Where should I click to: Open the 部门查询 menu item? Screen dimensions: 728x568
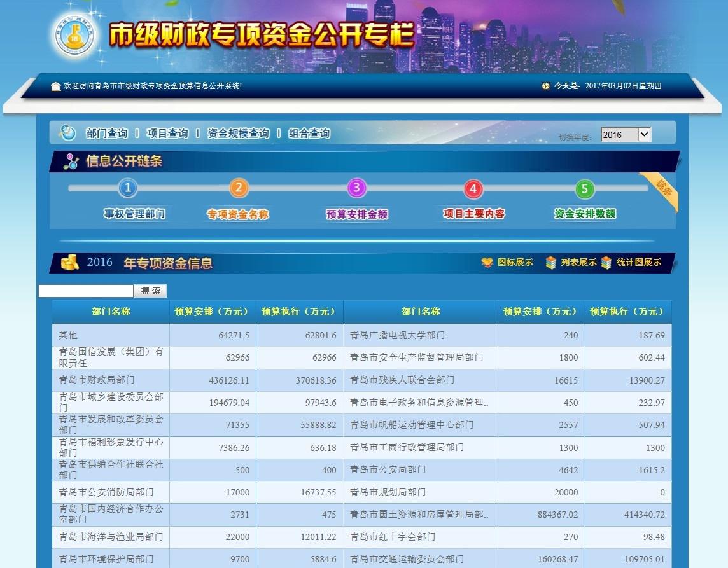(107, 134)
